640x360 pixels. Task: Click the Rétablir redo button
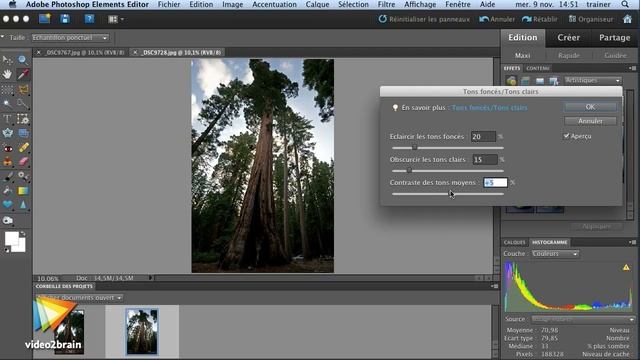[x=540, y=19]
